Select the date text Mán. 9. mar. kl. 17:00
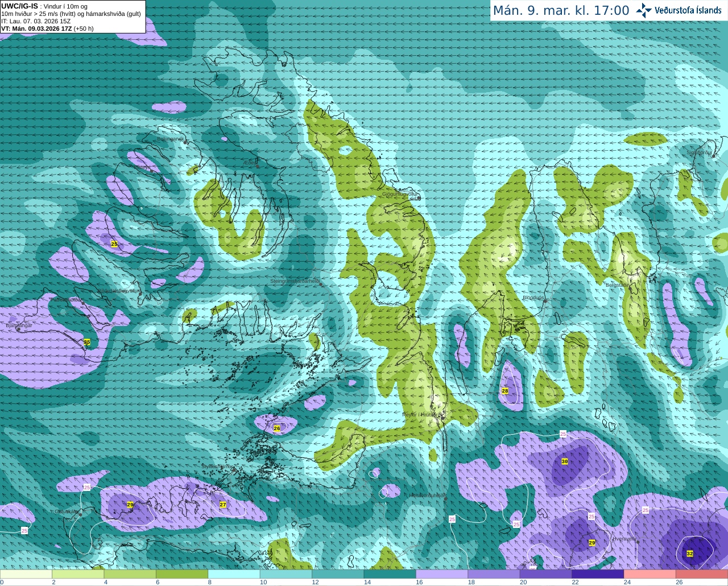 pos(561,11)
